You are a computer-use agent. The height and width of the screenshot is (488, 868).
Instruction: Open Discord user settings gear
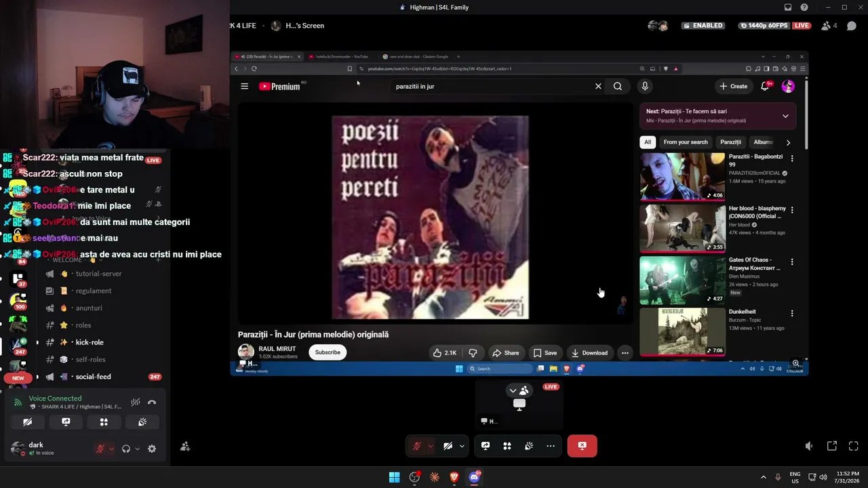(152, 449)
